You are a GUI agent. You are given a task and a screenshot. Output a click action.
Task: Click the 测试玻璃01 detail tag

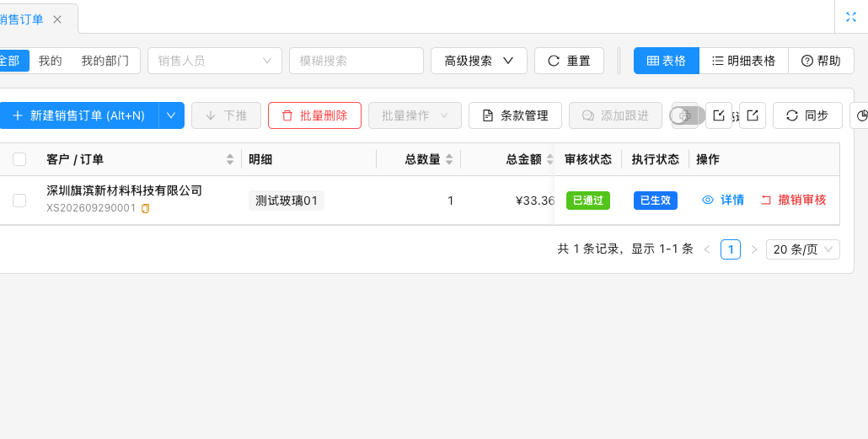point(287,201)
